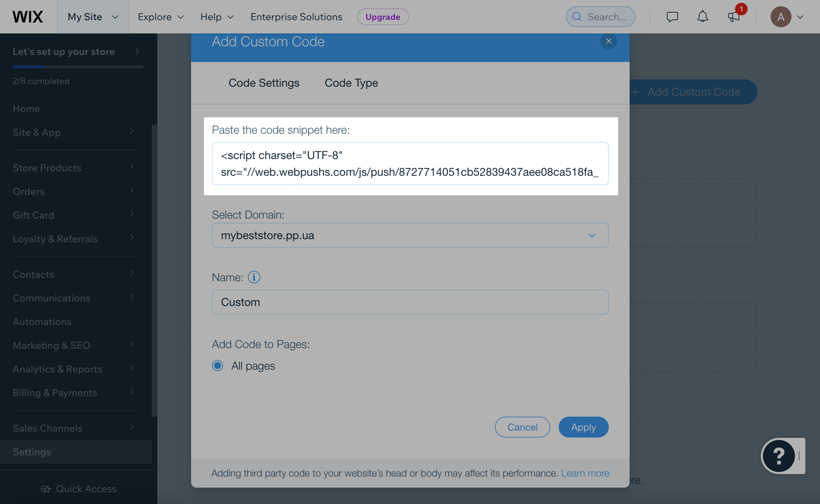This screenshot has height=504, width=820.
Task: Close the Add Custom Code dialog
Action: coord(608,41)
